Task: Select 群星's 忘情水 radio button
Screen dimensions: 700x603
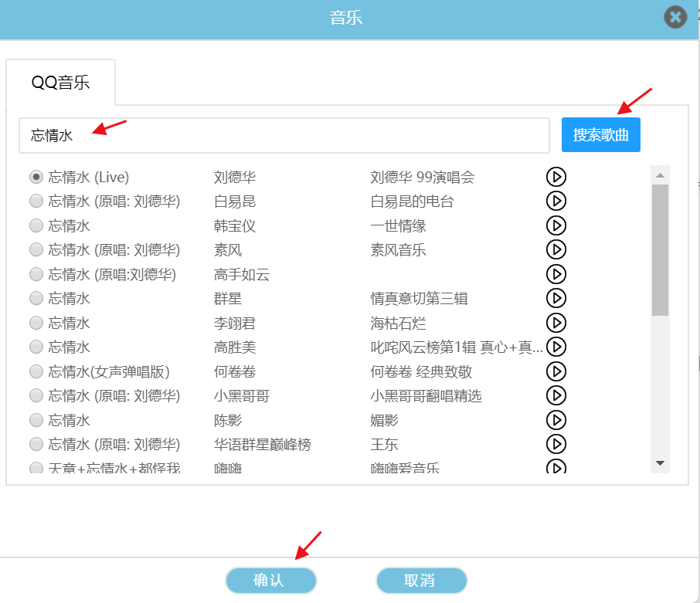Action: [36, 298]
